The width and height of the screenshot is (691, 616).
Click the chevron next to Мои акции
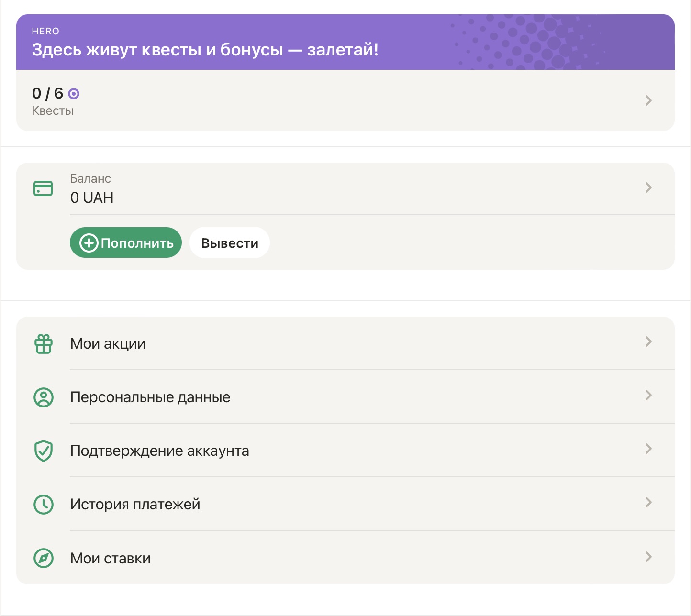coord(648,341)
